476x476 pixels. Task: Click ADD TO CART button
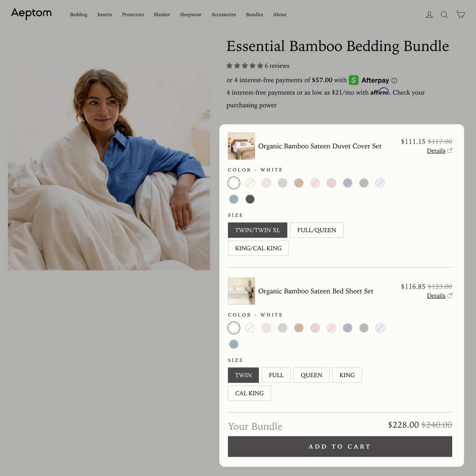click(x=340, y=447)
